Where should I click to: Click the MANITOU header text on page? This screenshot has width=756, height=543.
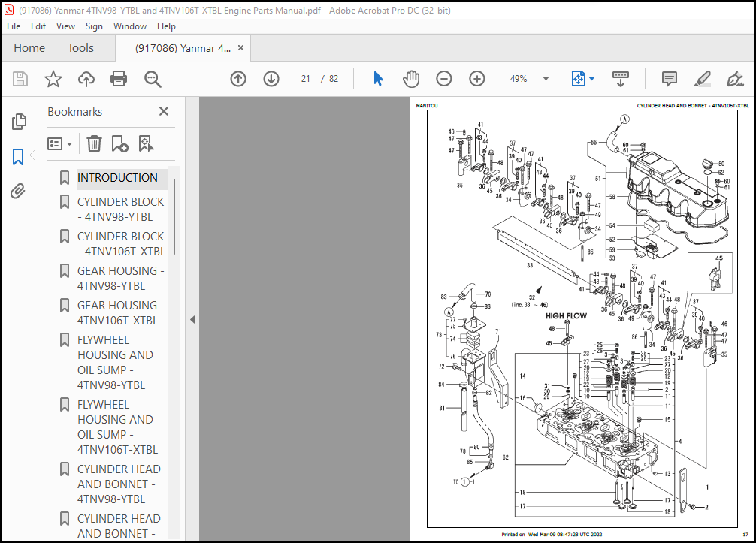click(x=427, y=105)
